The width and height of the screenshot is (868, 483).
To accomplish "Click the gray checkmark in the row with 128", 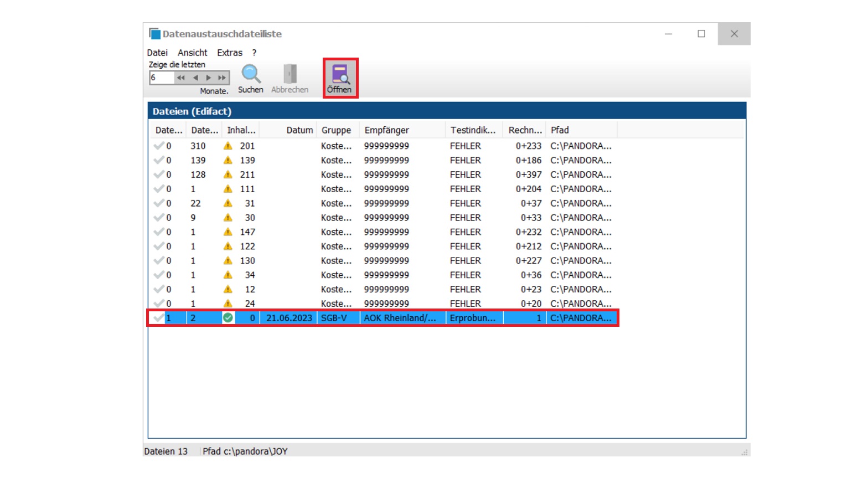I will [159, 174].
